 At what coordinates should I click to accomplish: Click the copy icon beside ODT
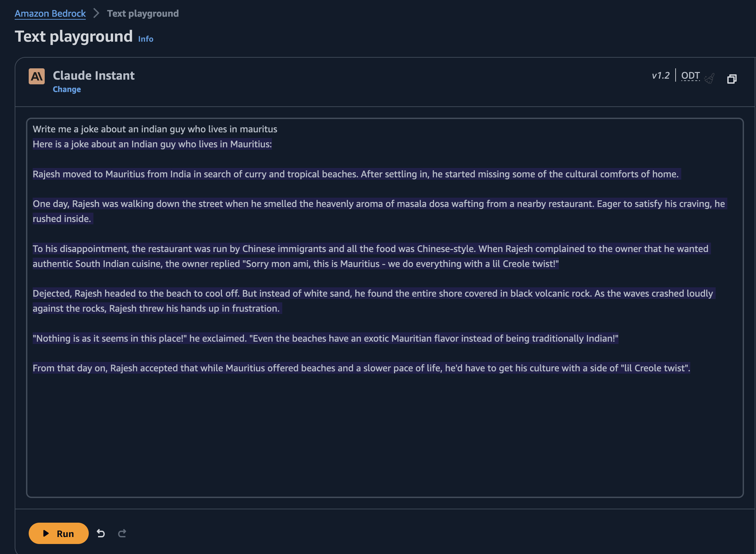(732, 79)
